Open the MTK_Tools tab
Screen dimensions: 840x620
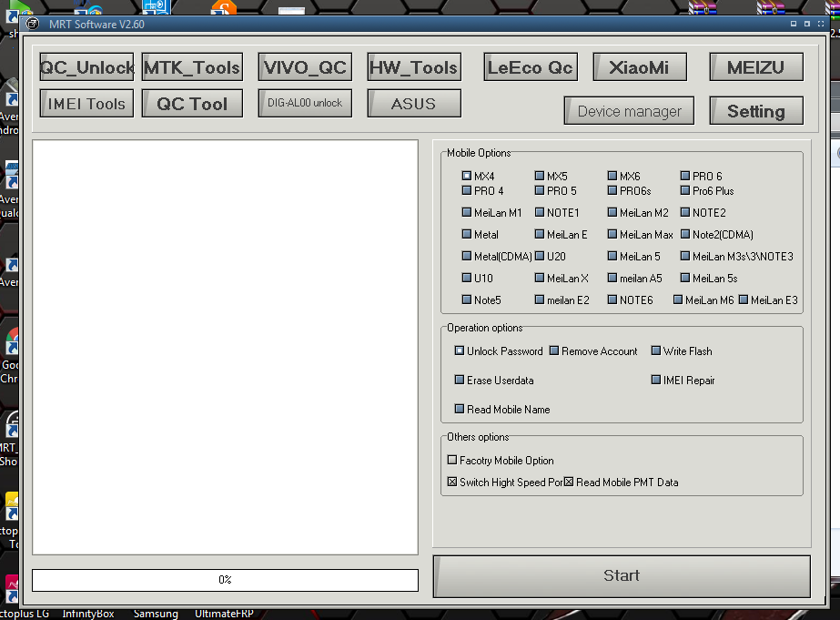pos(192,67)
